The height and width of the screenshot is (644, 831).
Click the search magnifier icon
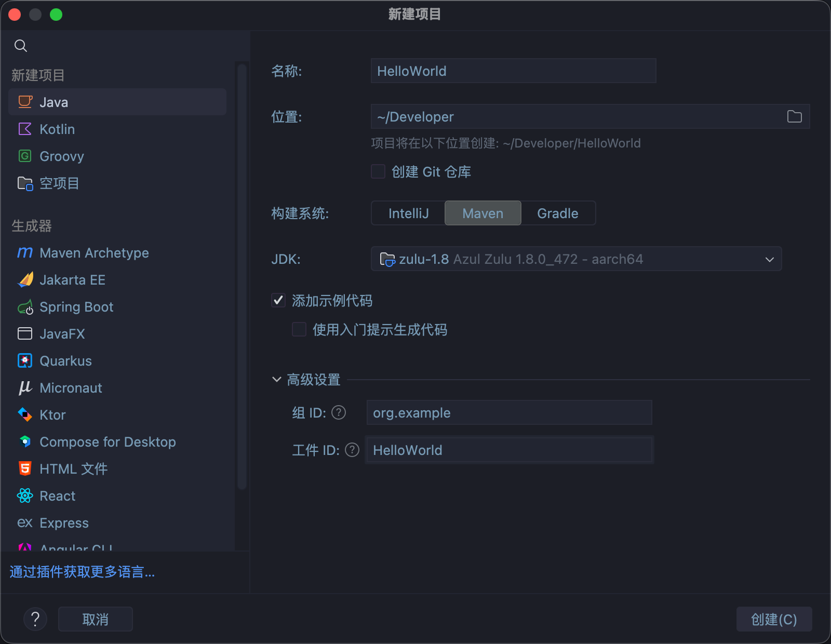[21, 46]
